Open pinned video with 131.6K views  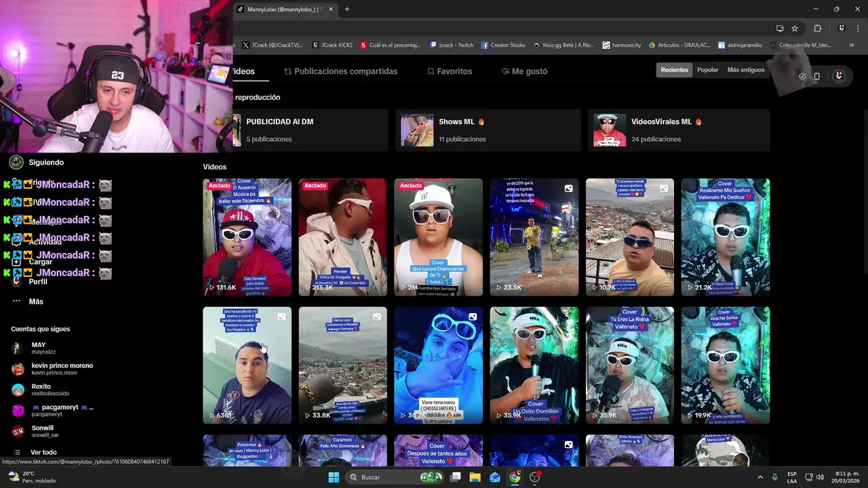coord(247,237)
